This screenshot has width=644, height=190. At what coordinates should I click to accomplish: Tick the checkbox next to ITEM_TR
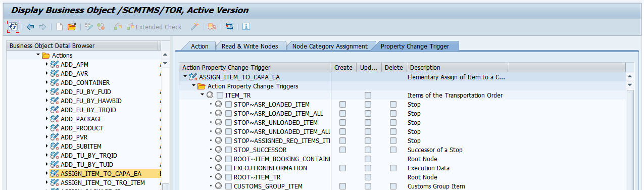tap(220, 96)
